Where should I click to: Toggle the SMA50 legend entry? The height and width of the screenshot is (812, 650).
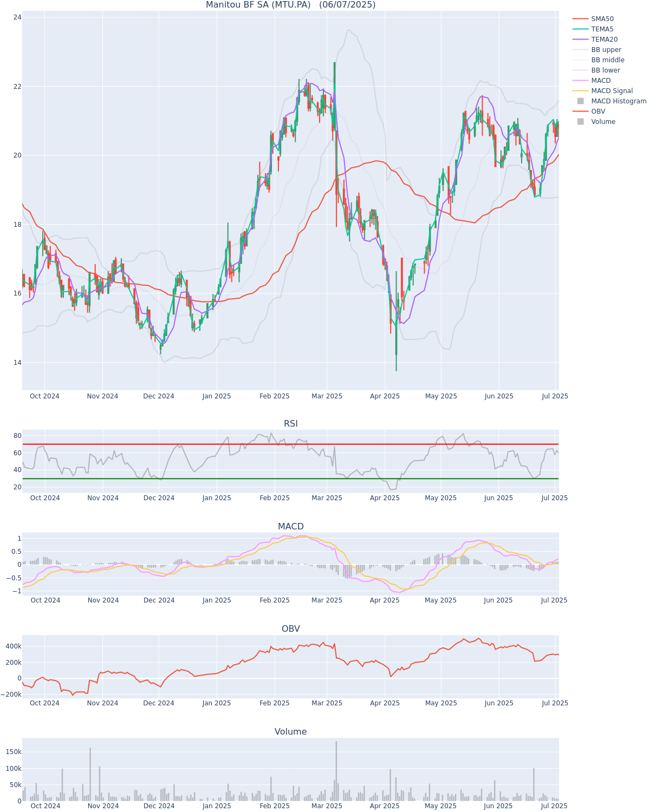[x=593, y=19]
